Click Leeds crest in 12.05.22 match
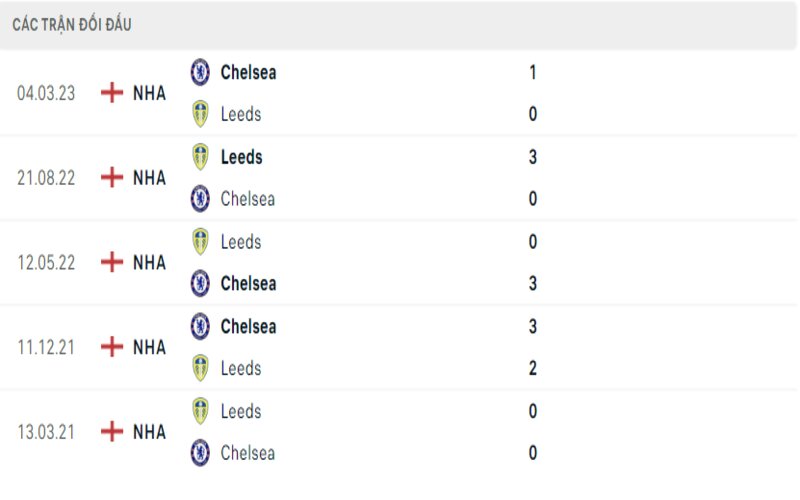This screenshot has height=500, width=800. [x=200, y=241]
